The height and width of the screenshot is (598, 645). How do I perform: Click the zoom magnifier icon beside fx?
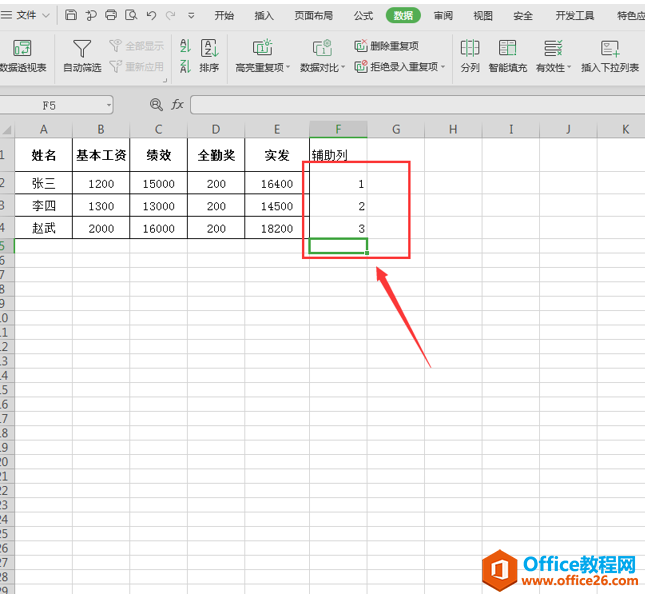pyautogui.click(x=156, y=105)
